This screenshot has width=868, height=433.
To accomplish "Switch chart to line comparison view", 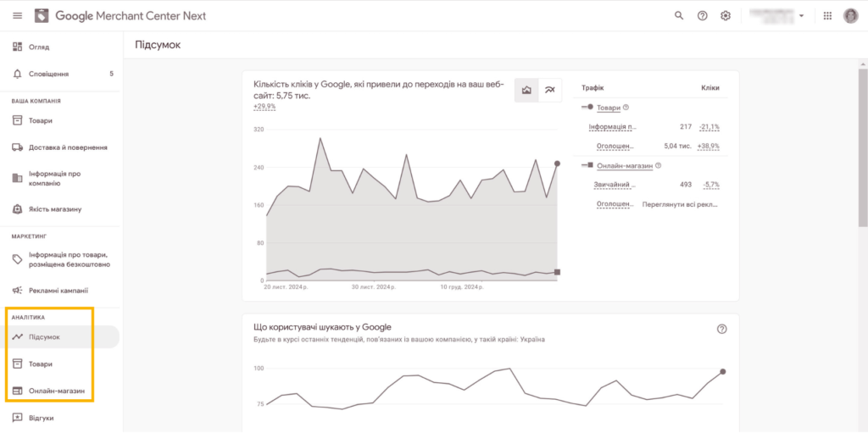I will tap(549, 90).
